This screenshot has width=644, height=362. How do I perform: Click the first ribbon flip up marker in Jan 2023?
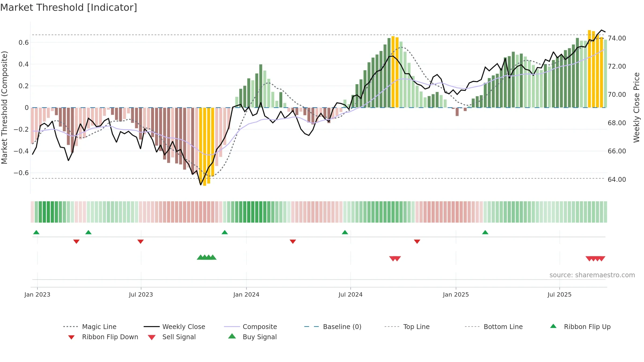pyautogui.click(x=36, y=232)
